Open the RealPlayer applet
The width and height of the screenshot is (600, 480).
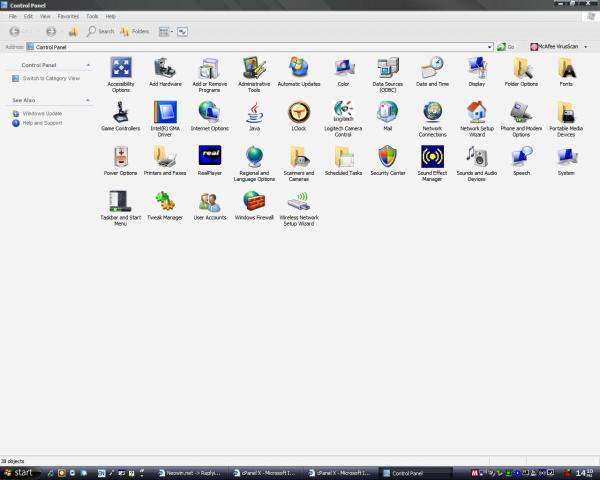tap(210, 160)
